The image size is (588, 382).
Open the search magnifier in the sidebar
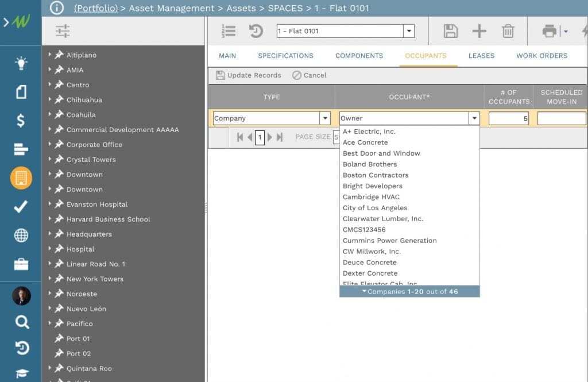22,322
